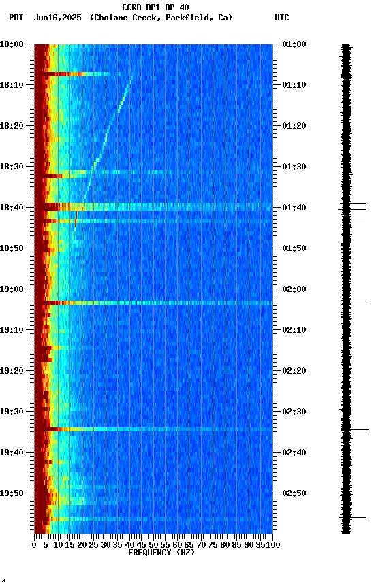Click the 01:10 UTC time label
Screen dimensions: 376x588
tap(294, 85)
